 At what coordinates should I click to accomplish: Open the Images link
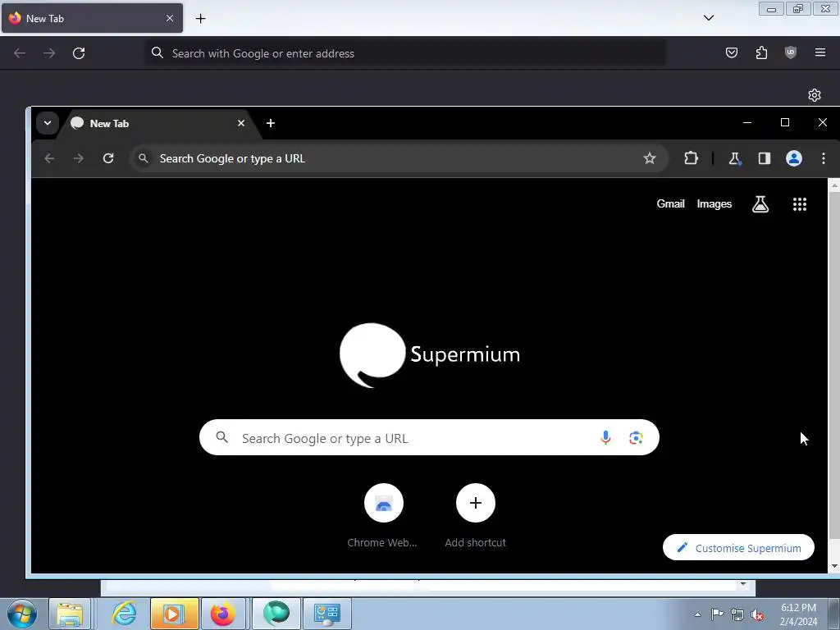(x=714, y=204)
